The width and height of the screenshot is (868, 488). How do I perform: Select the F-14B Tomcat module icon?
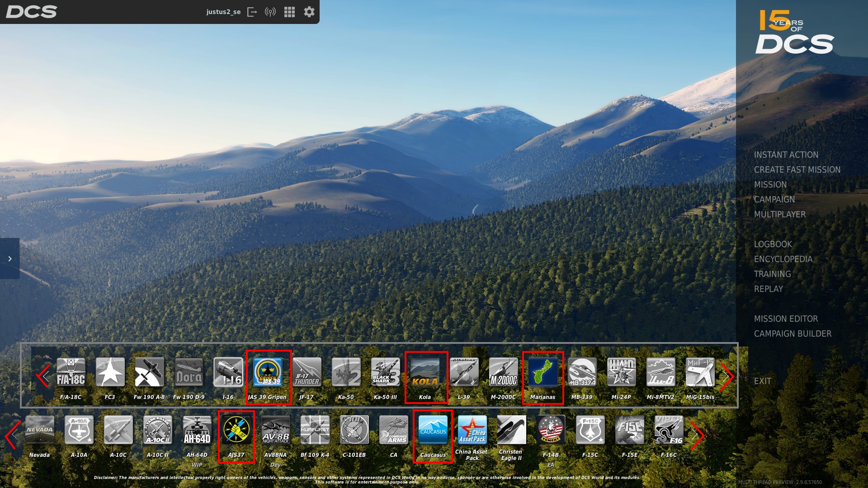[x=551, y=430]
